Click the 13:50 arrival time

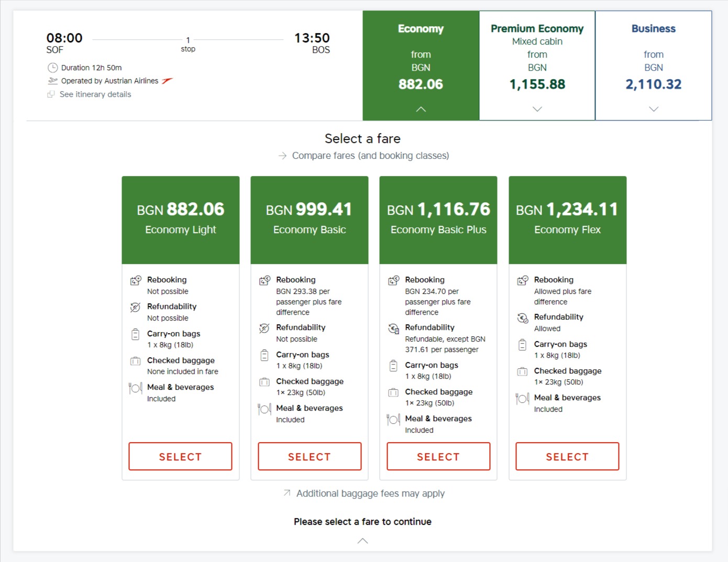[x=312, y=38]
